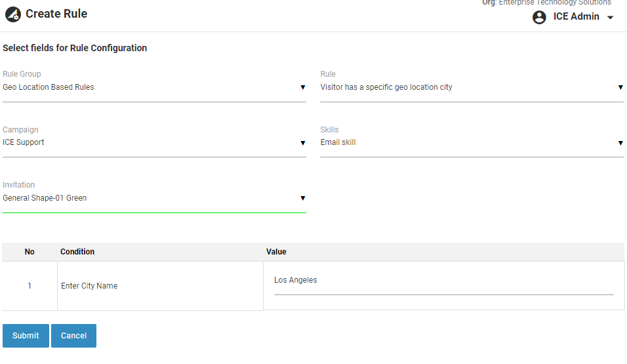Click the ICE Admin user avatar icon

(x=539, y=17)
